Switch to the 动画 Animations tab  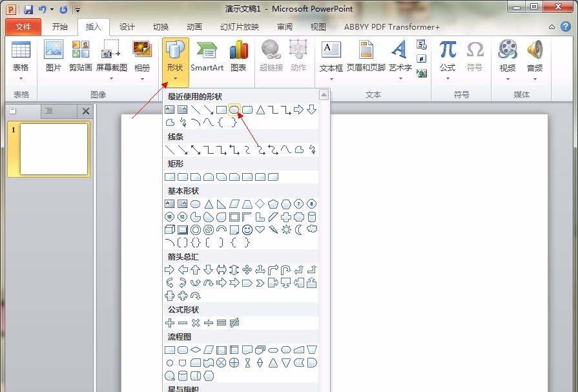click(194, 27)
